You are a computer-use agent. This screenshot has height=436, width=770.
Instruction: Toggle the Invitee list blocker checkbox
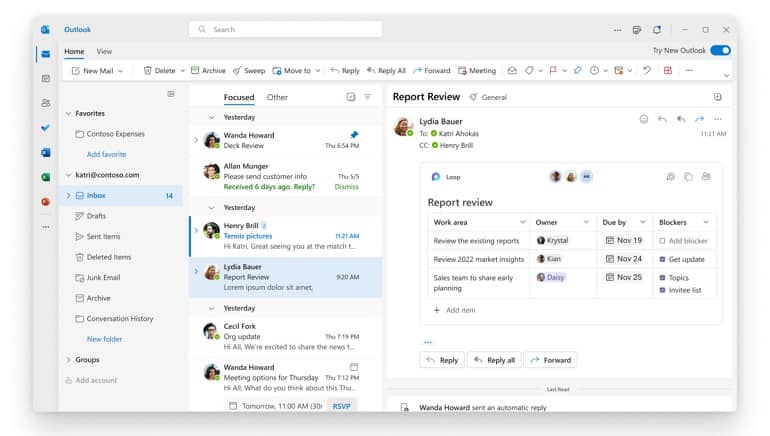click(662, 290)
